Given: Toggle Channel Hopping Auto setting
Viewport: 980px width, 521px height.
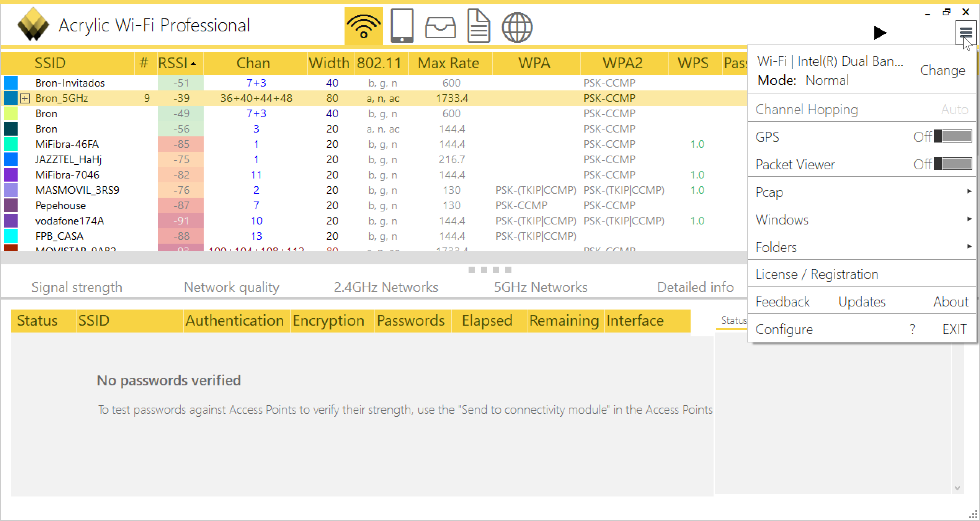Looking at the screenshot, I should coord(954,110).
